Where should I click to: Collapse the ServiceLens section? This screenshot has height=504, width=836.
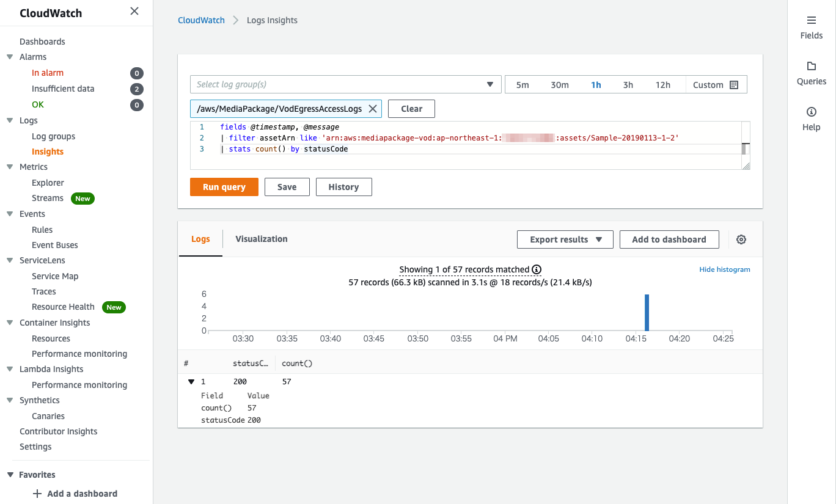(x=10, y=260)
